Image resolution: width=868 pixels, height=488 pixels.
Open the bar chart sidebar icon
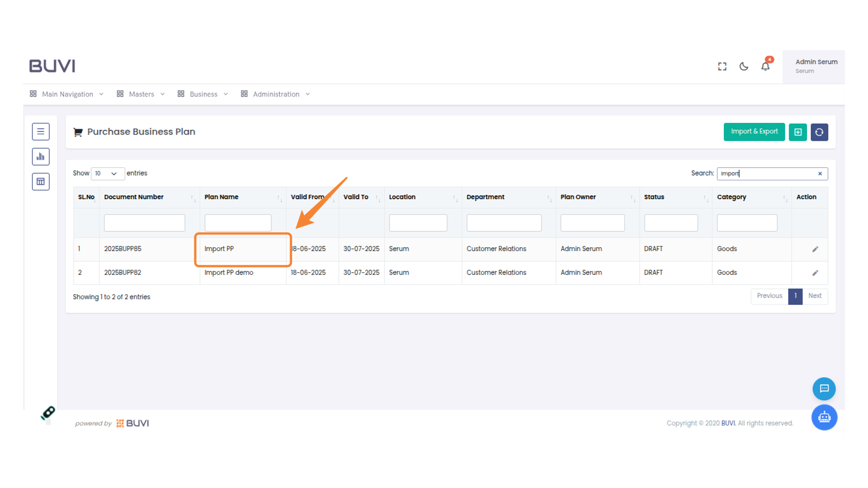point(41,157)
